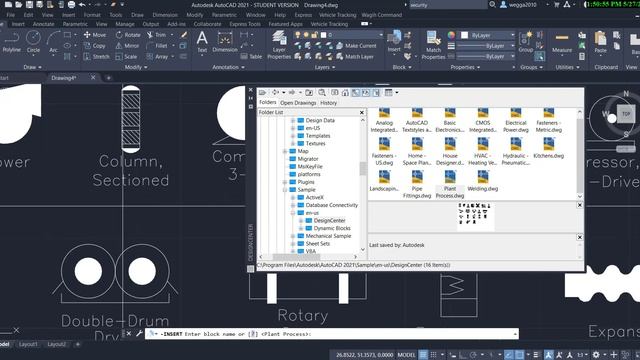Viewport: 640px width, 360px height.
Task: Select the Polyline tool
Action: click(11, 42)
